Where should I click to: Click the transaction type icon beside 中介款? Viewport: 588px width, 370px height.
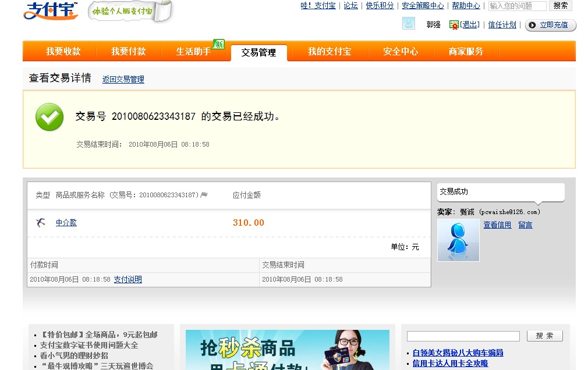click(x=41, y=223)
